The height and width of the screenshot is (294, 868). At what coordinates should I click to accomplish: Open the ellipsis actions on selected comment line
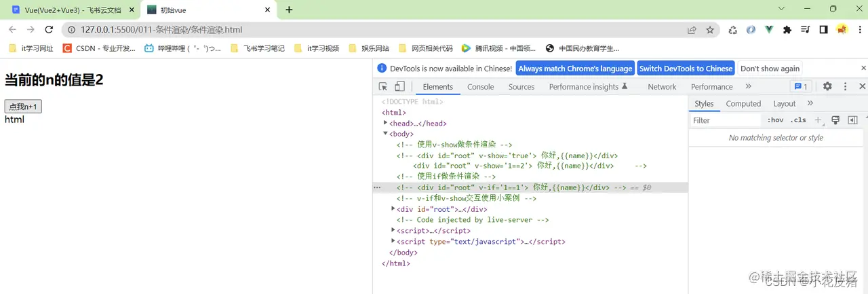point(377,187)
